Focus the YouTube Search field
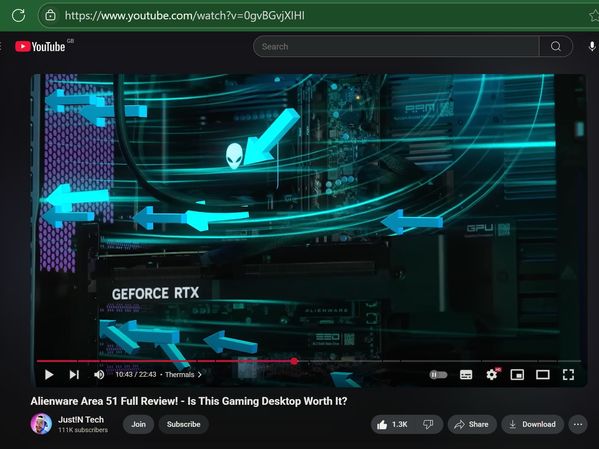Viewport: 599px width, 449px height. (396, 47)
